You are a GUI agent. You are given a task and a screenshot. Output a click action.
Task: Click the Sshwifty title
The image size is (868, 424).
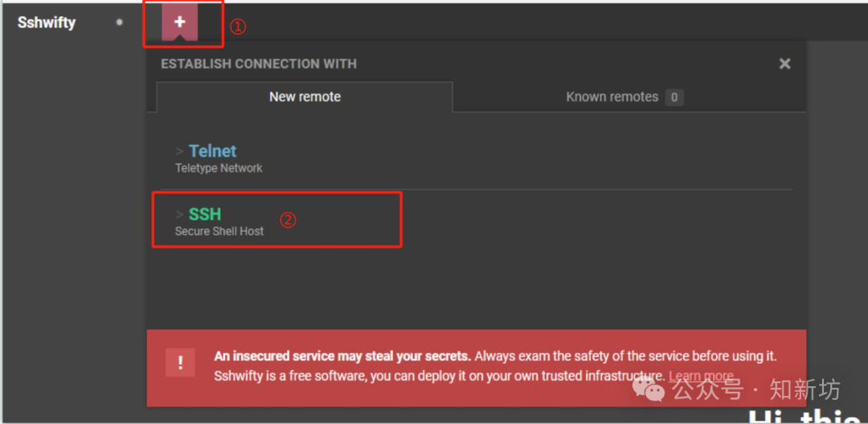tap(47, 23)
